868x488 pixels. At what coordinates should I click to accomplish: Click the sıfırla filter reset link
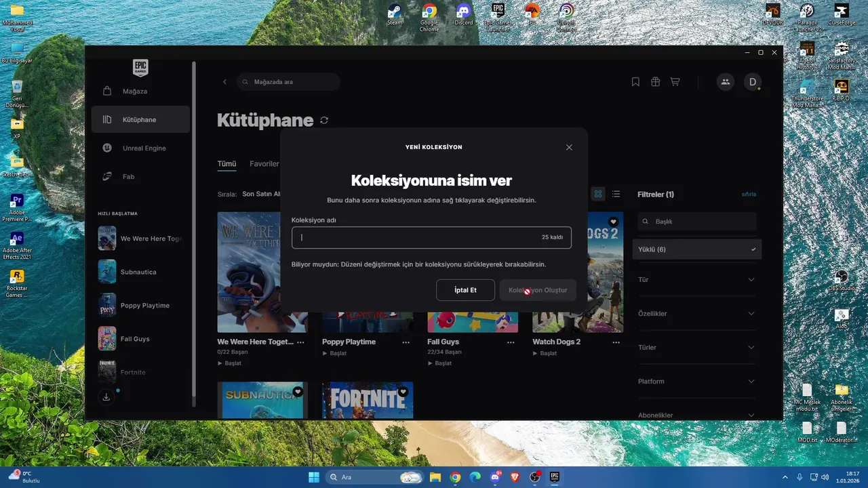click(x=749, y=195)
